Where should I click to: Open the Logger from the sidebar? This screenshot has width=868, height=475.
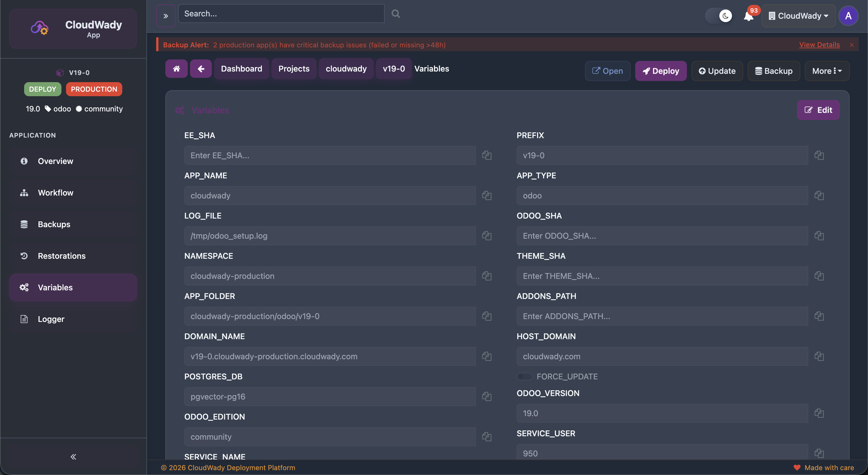tap(51, 318)
